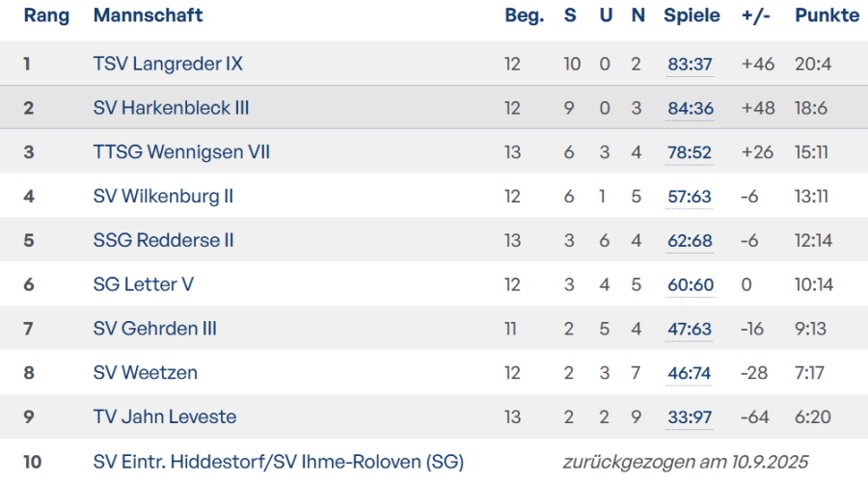Open games score 83:37 link

pyautogui.click(x=690, y=65)
